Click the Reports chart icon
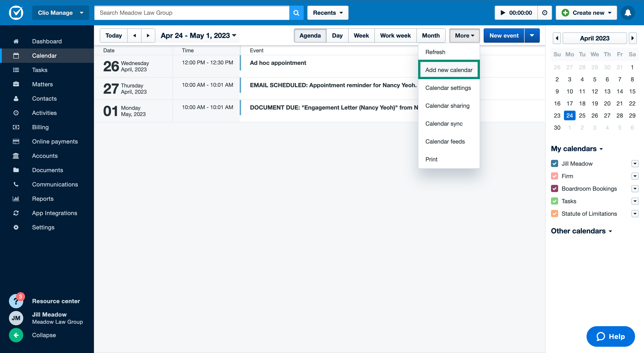The image size is (644, 353). coord(16,199)
